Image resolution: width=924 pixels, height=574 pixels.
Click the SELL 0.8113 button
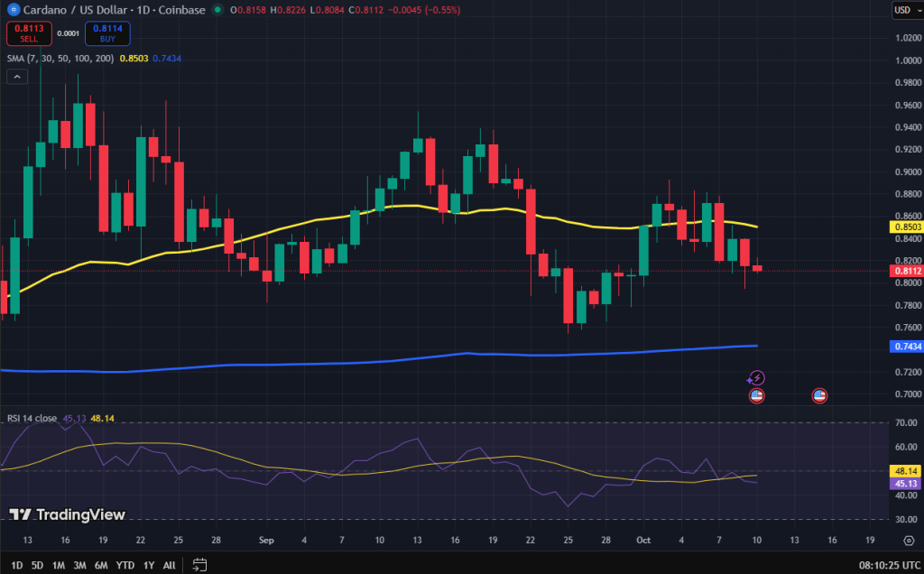point(29,33)
